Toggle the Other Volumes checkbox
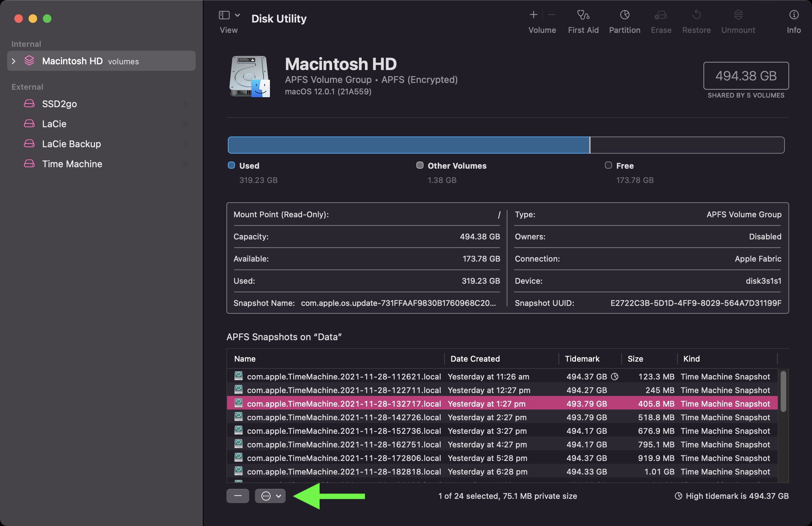 click(420, 165)
